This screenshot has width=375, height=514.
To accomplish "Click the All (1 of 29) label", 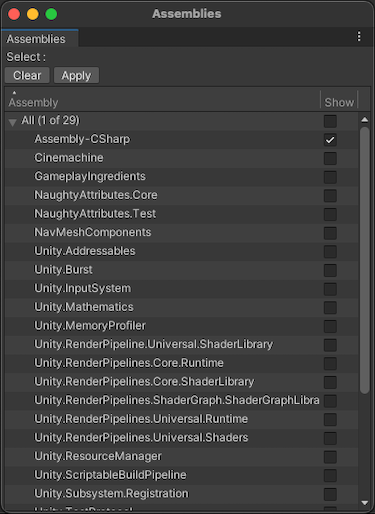I will pyautogui.click(x=50, y=120).
